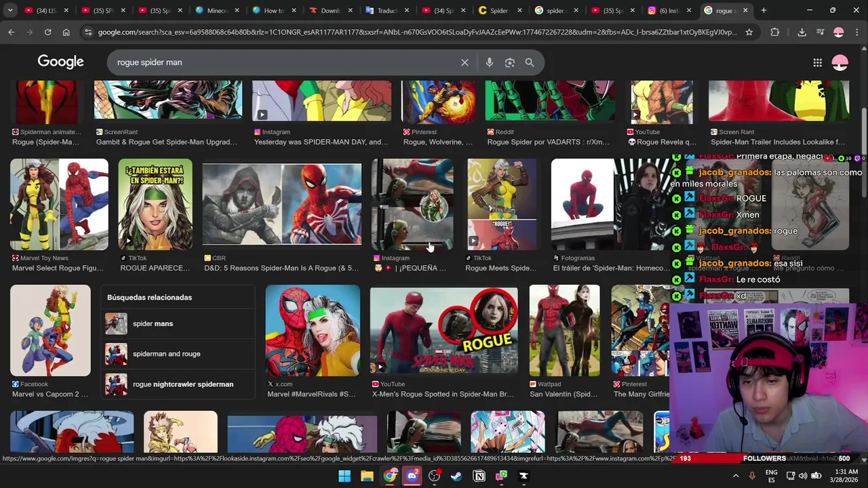Start a voice search with the microphone icon
The width and height of the screenshot is (868, 488).
[x=490, y=62]
